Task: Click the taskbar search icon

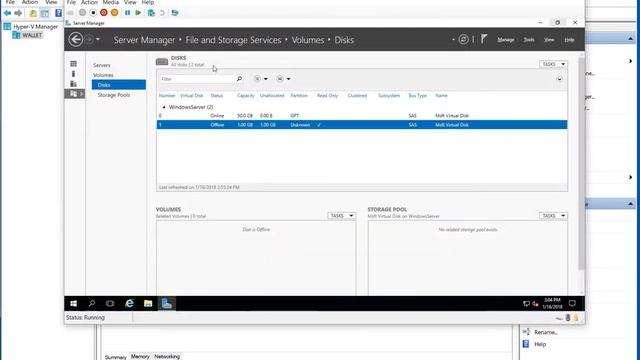Action: (92, 304)
